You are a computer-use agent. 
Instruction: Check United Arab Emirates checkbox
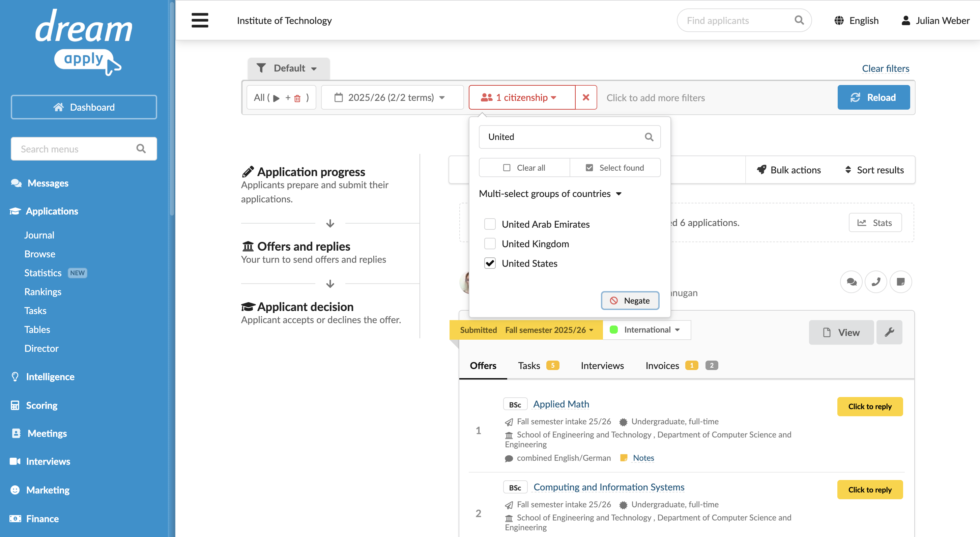[x=490, y=224]
